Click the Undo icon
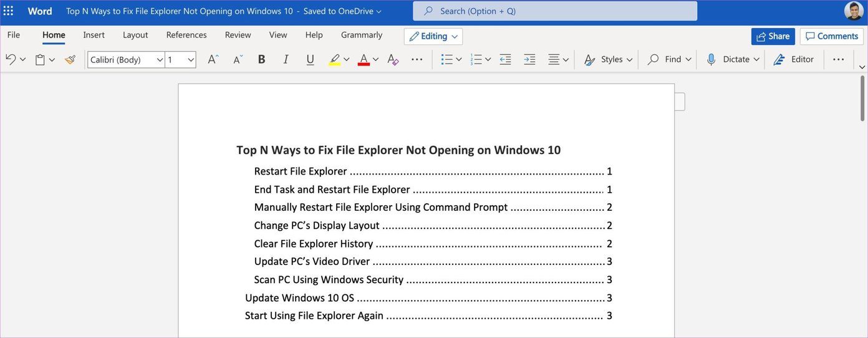Image resolution: width=868 pixels, height=338 pixels. pyautogui.click(x=11, y=59)
